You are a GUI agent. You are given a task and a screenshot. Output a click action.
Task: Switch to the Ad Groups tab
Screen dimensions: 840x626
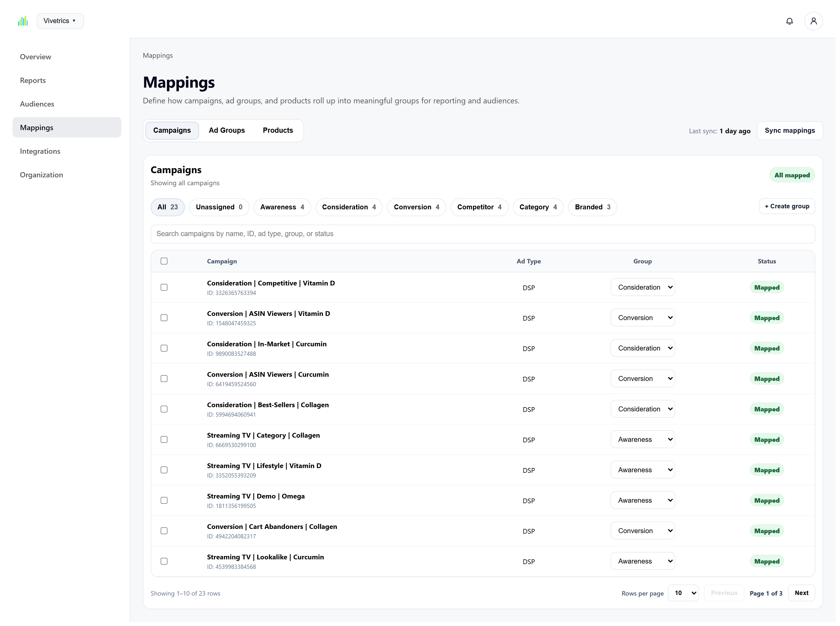pos(227,130)
